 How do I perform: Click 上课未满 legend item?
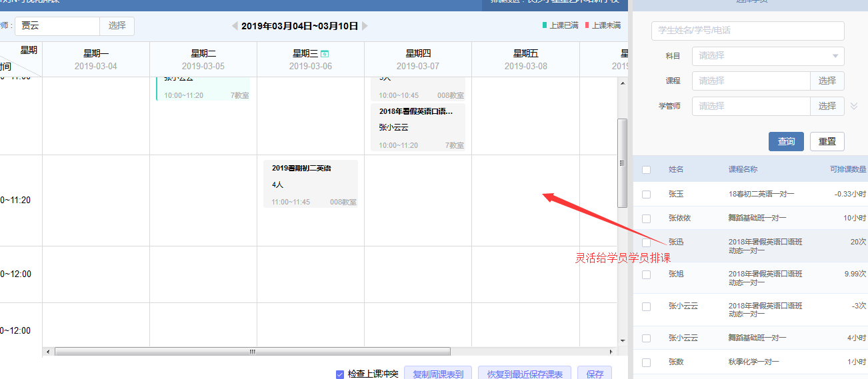[603, 26]
